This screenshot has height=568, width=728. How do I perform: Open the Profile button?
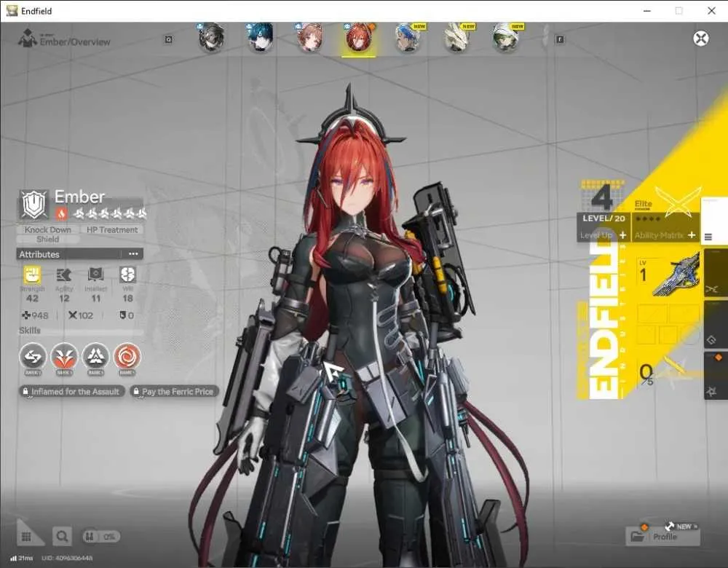[663, 537]
